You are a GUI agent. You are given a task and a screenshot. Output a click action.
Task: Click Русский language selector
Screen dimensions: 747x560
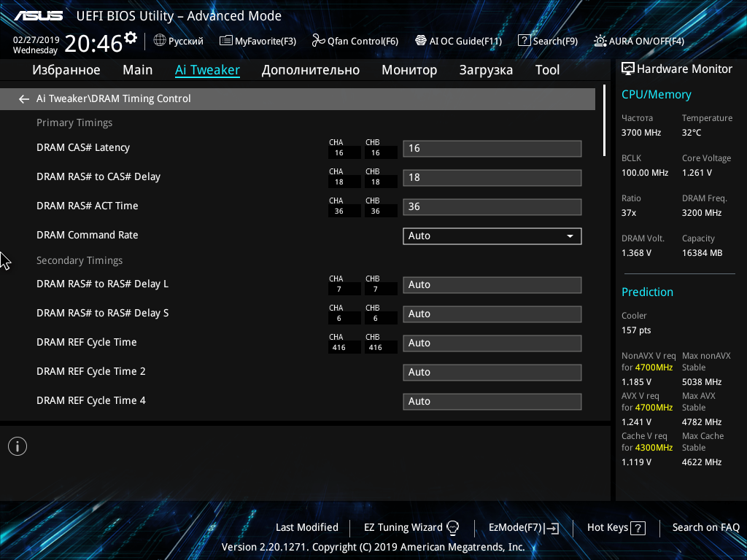[178, 41]
